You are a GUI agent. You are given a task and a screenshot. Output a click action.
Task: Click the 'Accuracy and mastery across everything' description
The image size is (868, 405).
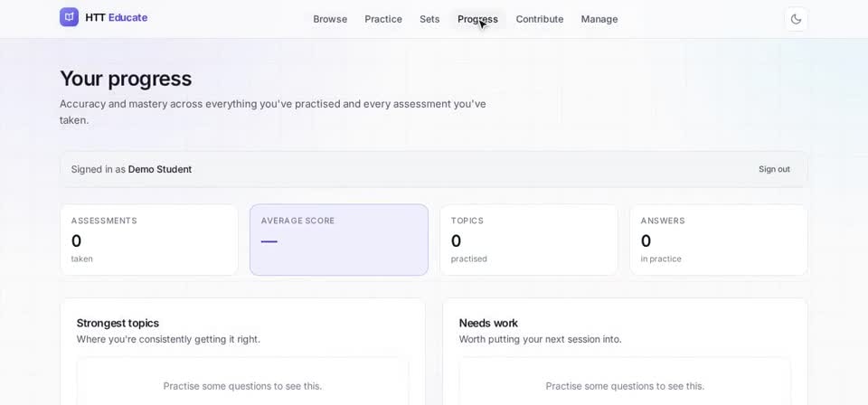tap(273, 112)
